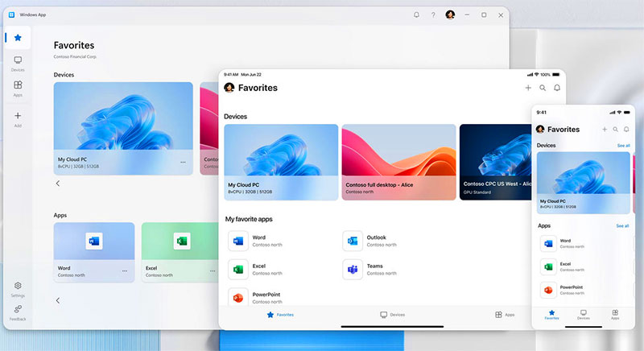
Task: Open My Cloud PC card in phone view
Action: [583, 183]
